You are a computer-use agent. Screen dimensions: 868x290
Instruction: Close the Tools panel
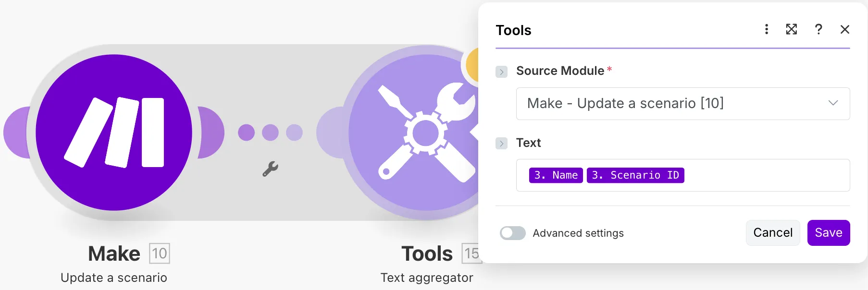845,29
